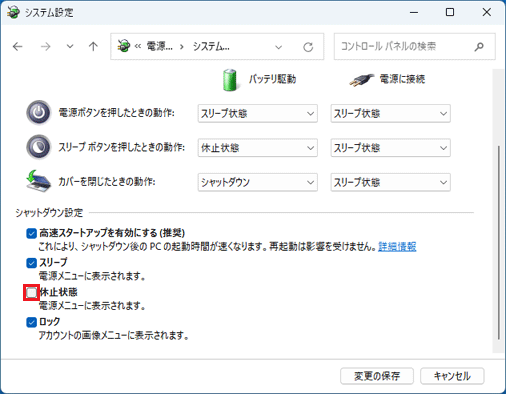Click アカウントの画像メニューに表示されます text
The image size is (506, 394).
(x=114, y=335)
